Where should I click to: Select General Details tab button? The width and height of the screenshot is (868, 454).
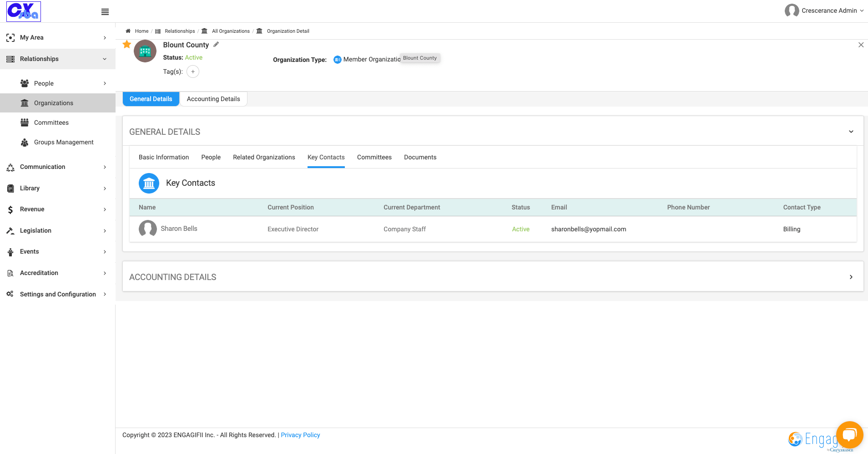pos(151,99)
